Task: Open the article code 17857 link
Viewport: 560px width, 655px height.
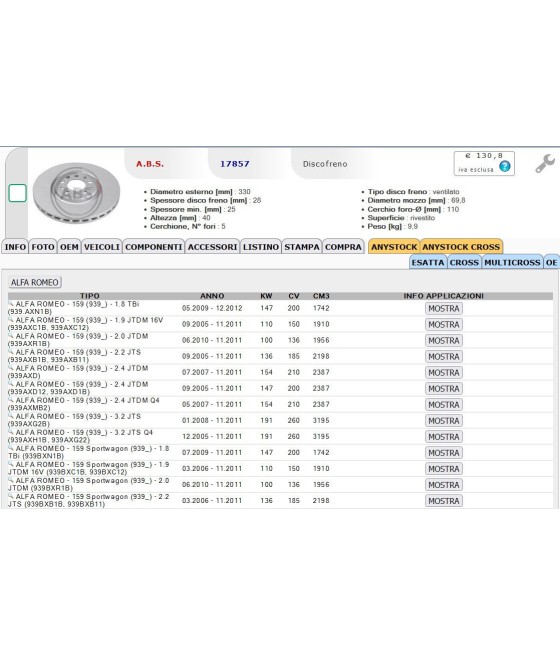Action: 235,164
